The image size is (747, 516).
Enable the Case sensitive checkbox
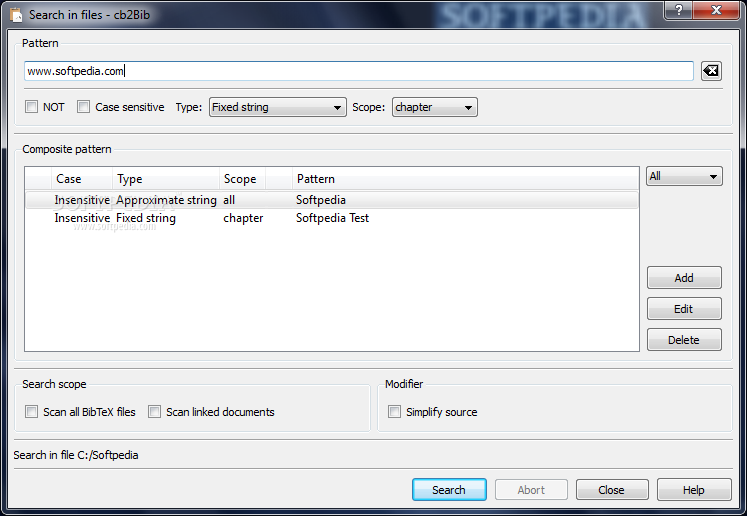click(83, 107)
